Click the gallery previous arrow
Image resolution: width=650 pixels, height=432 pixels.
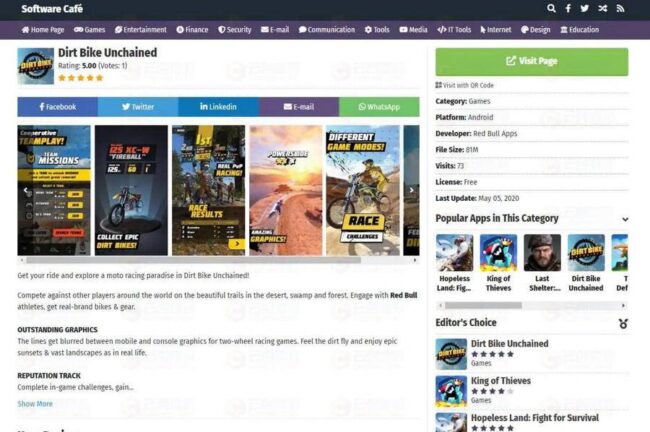26,190
